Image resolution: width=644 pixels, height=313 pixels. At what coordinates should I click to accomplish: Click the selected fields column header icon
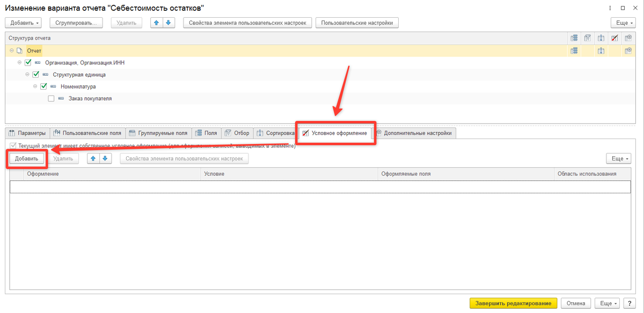tap(574, 38)
